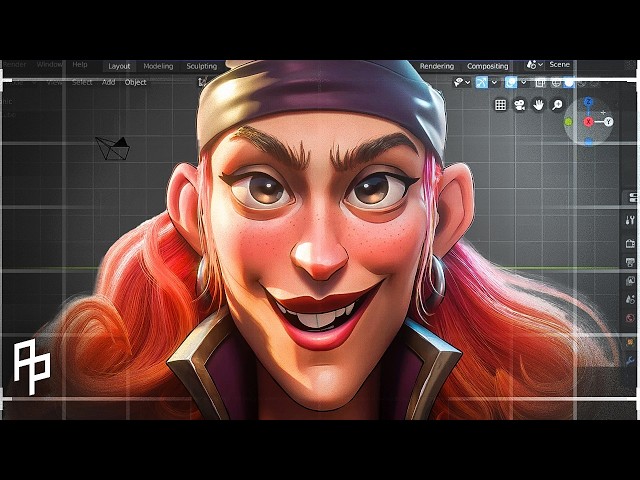The image size is (640, 480).
Task: Open the Modeling workspace tab
Action: [158, 66]
